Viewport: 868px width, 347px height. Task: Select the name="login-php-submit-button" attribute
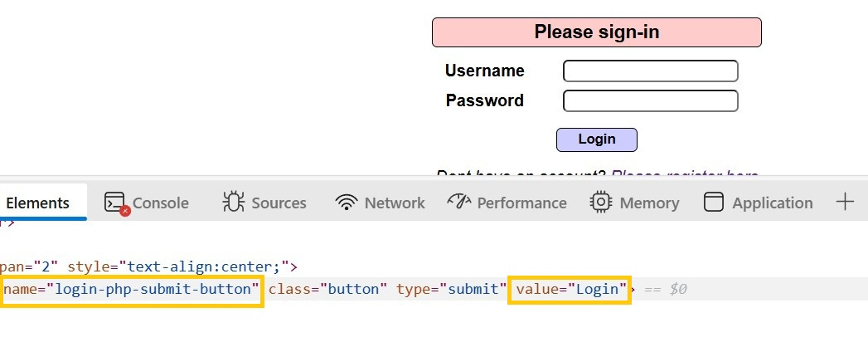(131, 290)
